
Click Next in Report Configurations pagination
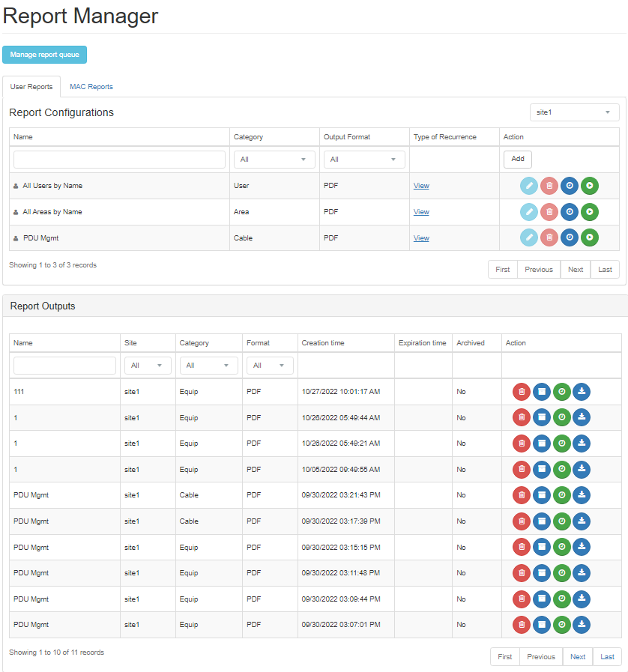[576, 270]
